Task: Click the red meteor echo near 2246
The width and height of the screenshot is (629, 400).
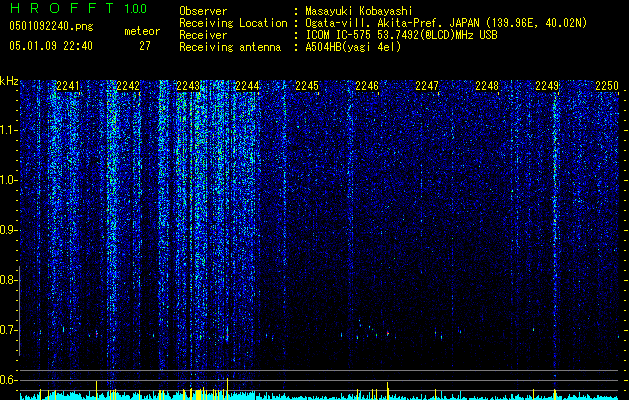Action: 388,333
